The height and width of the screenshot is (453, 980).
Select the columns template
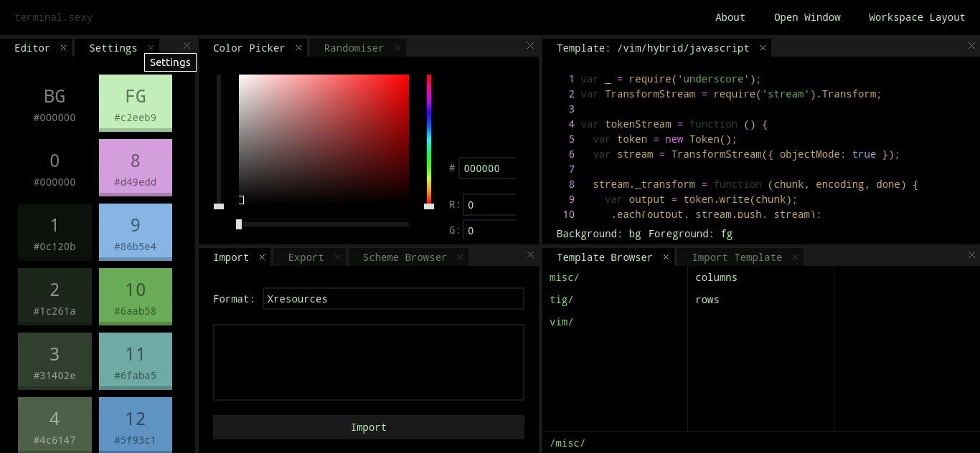715,277
